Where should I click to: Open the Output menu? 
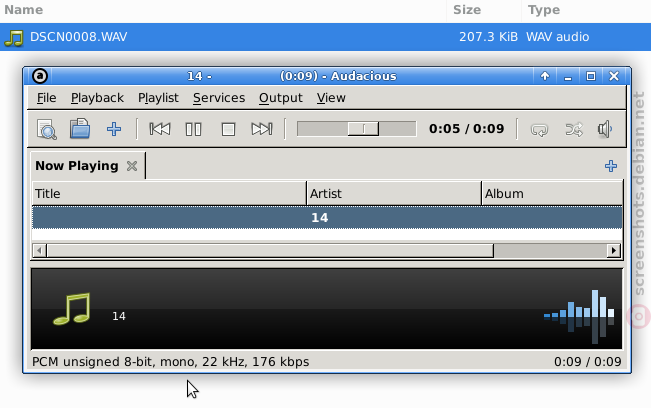click(x=281, y=98)
